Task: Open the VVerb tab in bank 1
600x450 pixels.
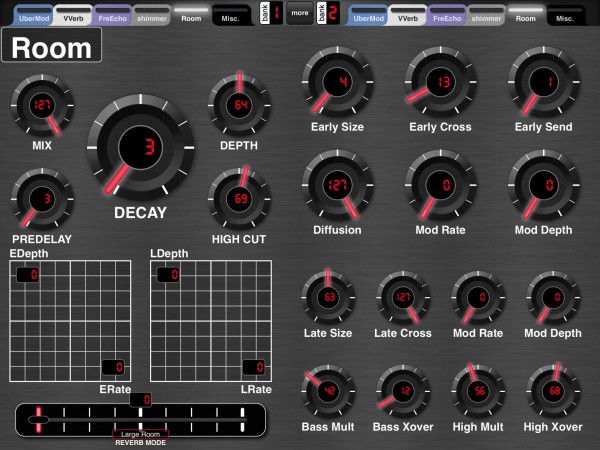Action: (73, 16)
